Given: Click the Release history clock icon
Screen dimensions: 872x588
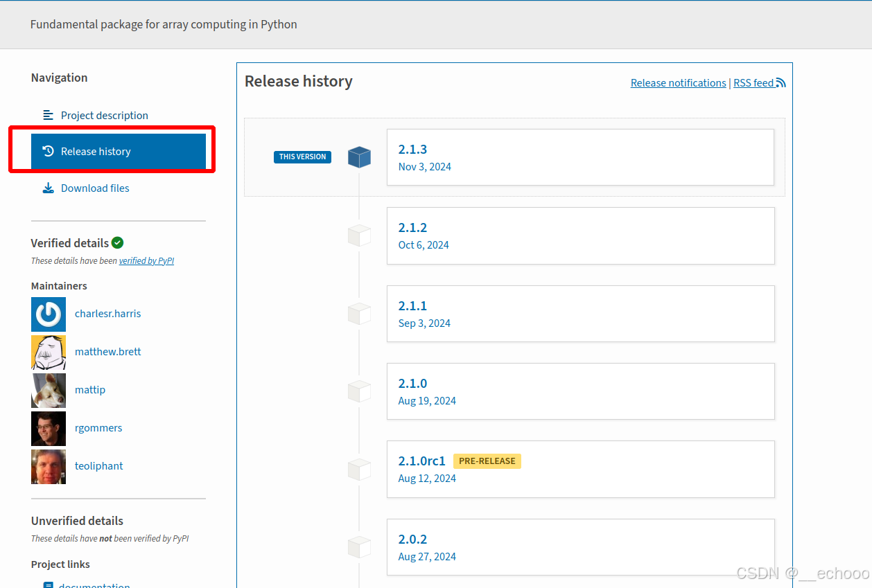Looking at the screenshot, I should click(x=48, y=151).
